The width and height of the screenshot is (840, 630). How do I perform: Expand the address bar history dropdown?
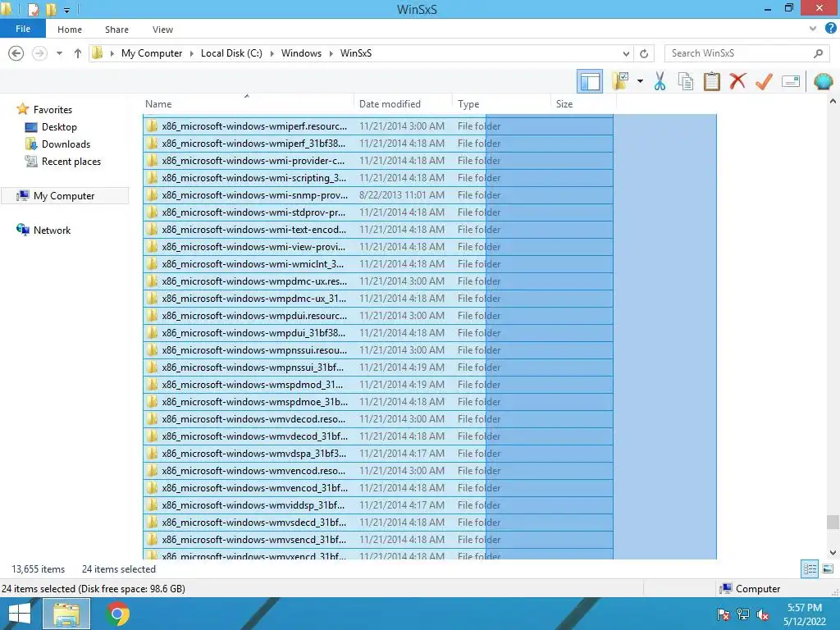tap(626, 53)
